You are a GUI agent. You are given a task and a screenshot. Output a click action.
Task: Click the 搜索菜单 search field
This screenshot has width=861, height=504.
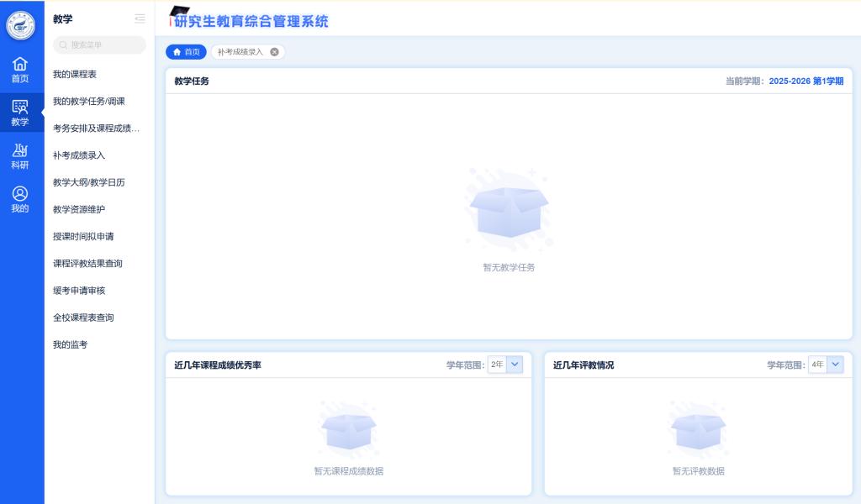pos(99,45)
